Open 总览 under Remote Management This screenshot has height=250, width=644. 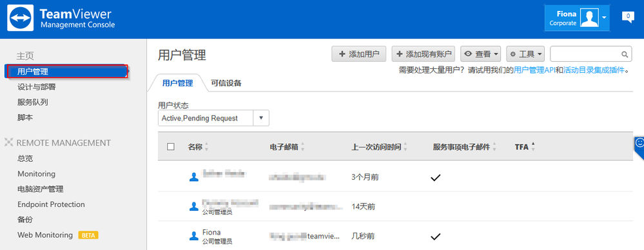pos(25,159)
